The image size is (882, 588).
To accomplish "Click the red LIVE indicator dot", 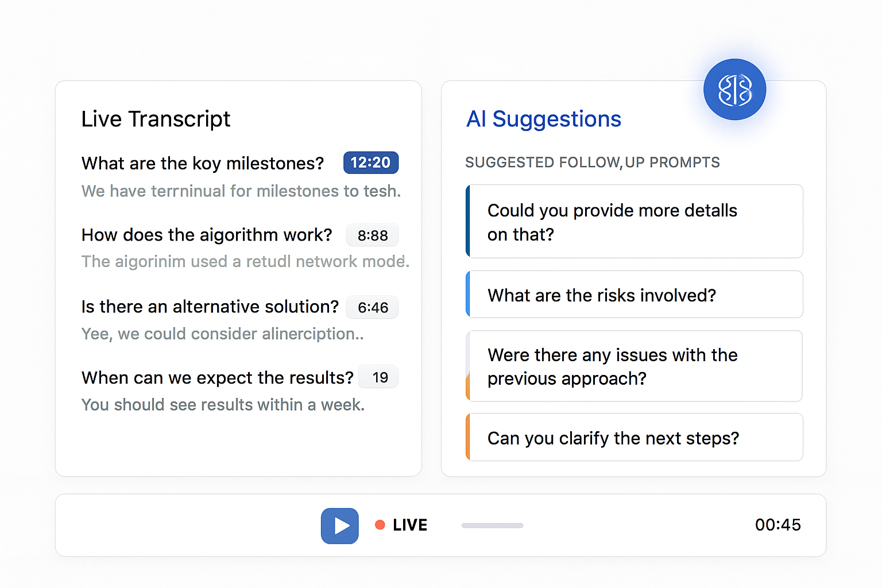I will click(380, 525).
